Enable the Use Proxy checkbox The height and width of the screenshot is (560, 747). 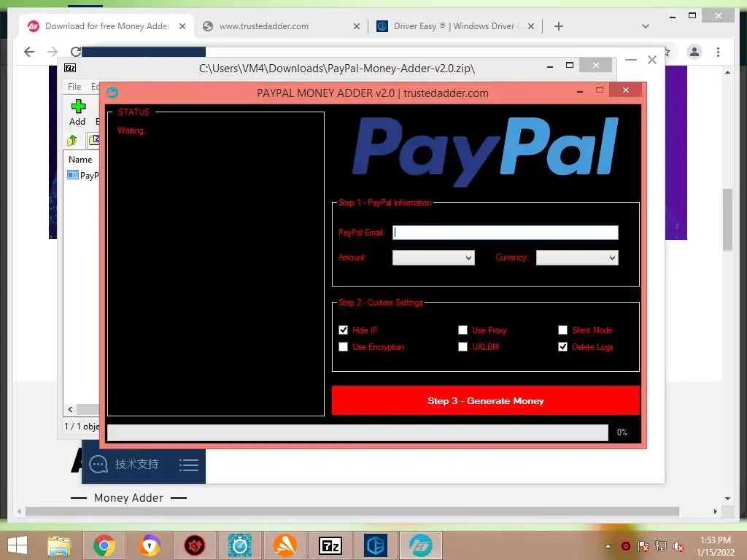click(462, 330)
